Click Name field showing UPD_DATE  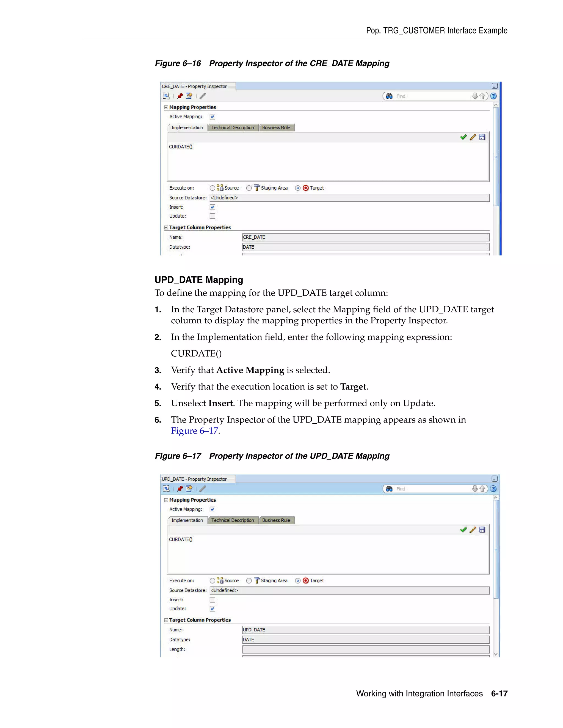[366, 630]
